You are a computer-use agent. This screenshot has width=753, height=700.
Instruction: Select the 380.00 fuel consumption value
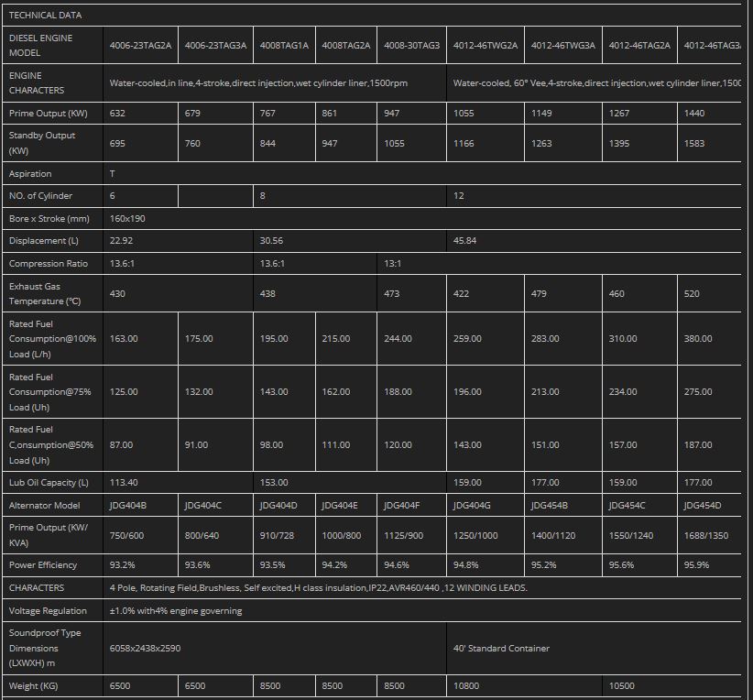pos(697,339)
